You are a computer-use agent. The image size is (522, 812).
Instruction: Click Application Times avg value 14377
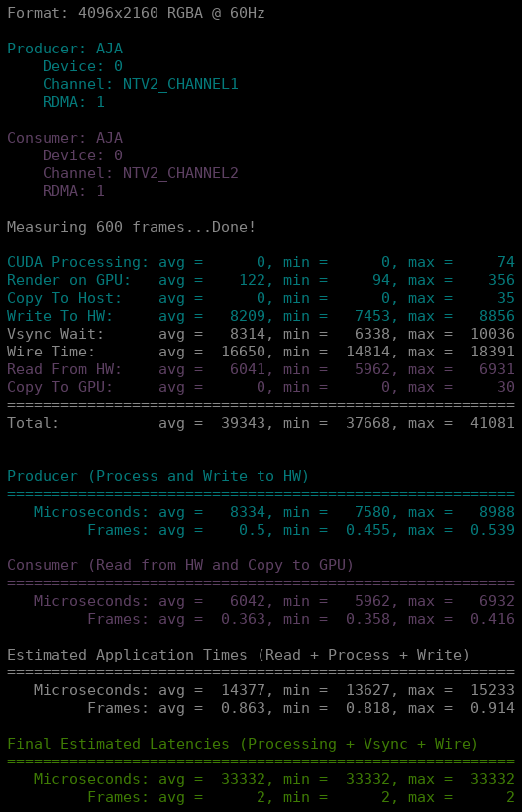click(x=244, y=690)
